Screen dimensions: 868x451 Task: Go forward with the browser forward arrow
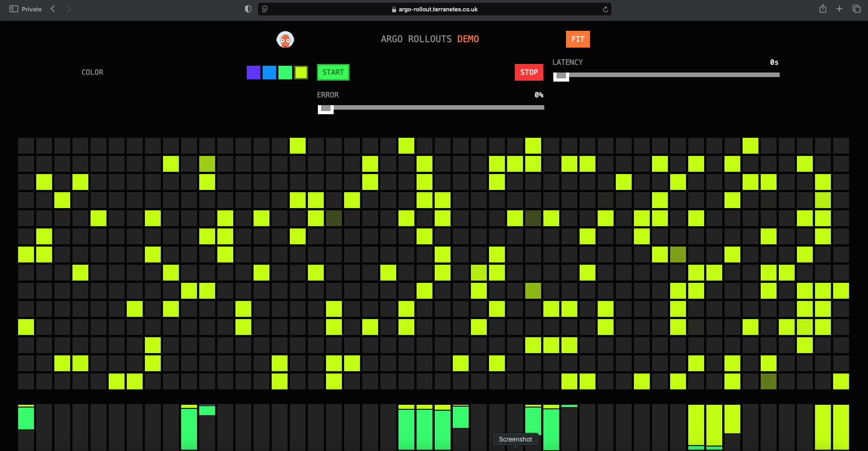(x=68, y=9)
